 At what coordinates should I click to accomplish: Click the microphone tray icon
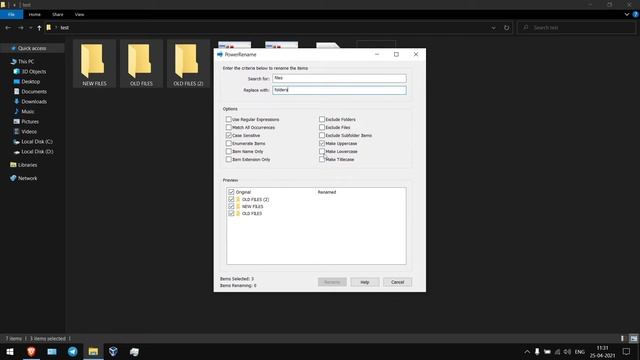click(x=537, y=351)
